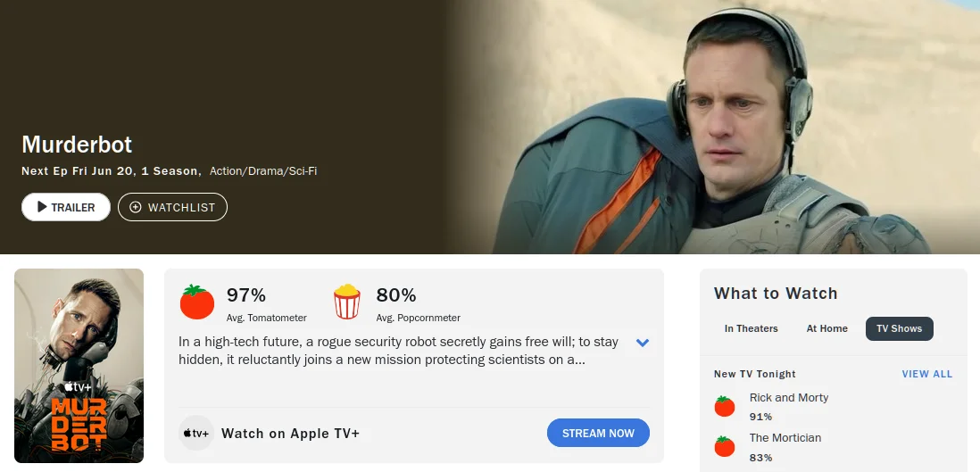Click the Popcornmeter popcorn bucket icon
Image resolution: width=980 pixels, height=472 pixels.
[x=347, y=302]
